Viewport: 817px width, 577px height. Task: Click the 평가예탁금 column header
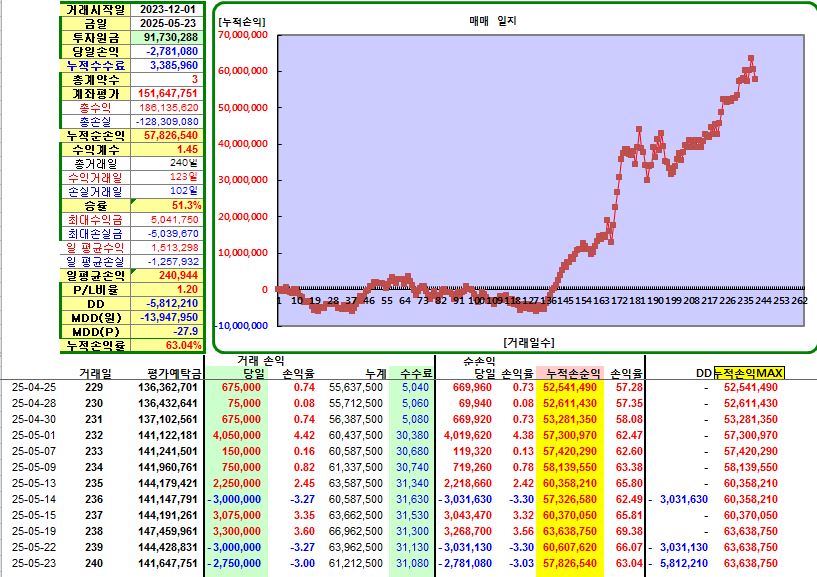coord(174,374)
